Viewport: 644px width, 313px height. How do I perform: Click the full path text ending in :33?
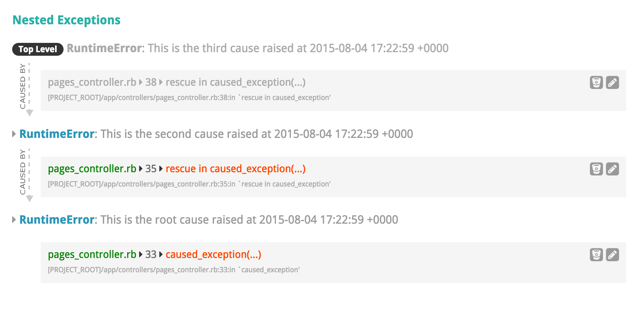tap(173, 270)
